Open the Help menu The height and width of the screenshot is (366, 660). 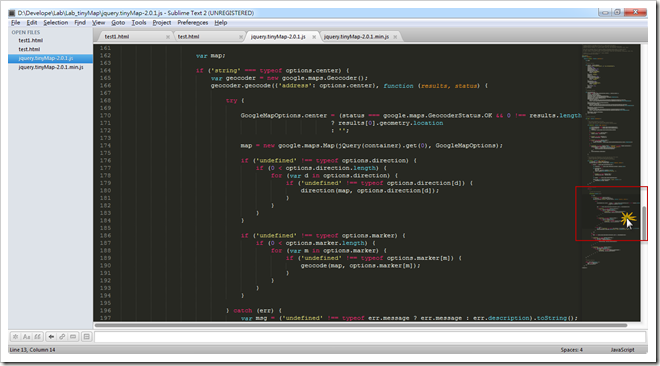point(221,23)
